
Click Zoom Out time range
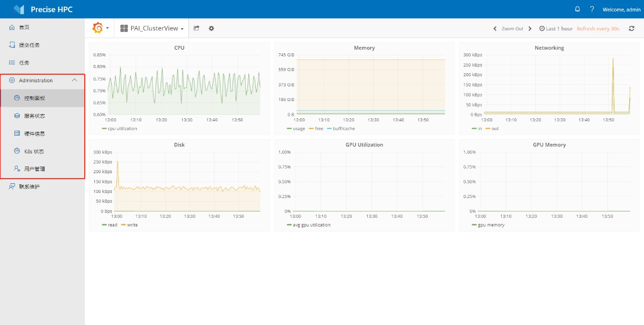512,29
